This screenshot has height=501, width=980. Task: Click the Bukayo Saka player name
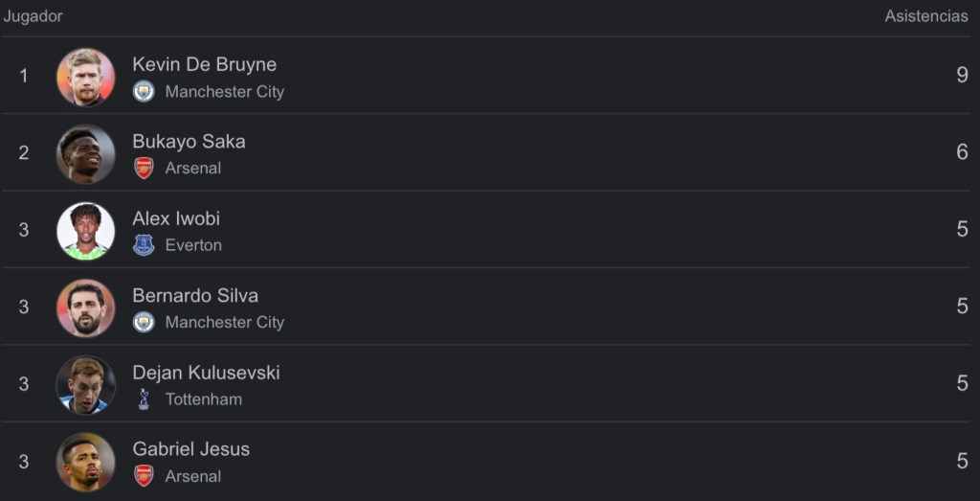pos(189,141)
